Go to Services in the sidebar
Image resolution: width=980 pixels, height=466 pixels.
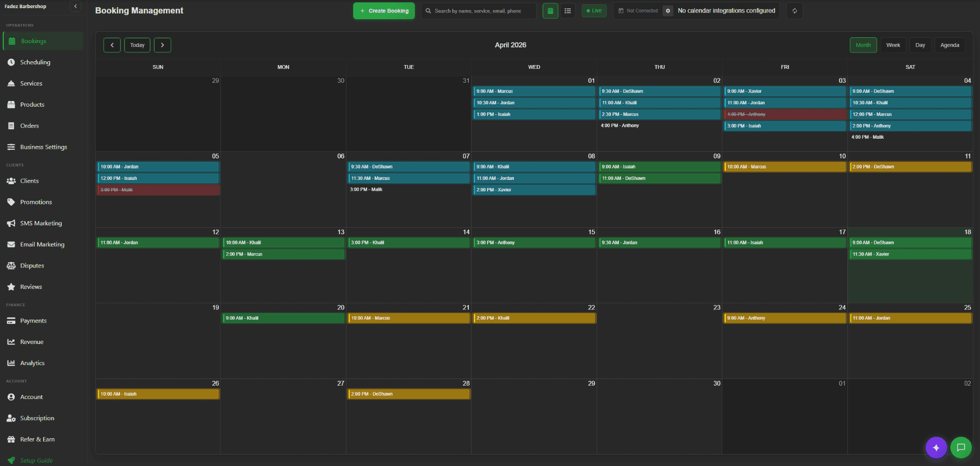tap(43, 83)
